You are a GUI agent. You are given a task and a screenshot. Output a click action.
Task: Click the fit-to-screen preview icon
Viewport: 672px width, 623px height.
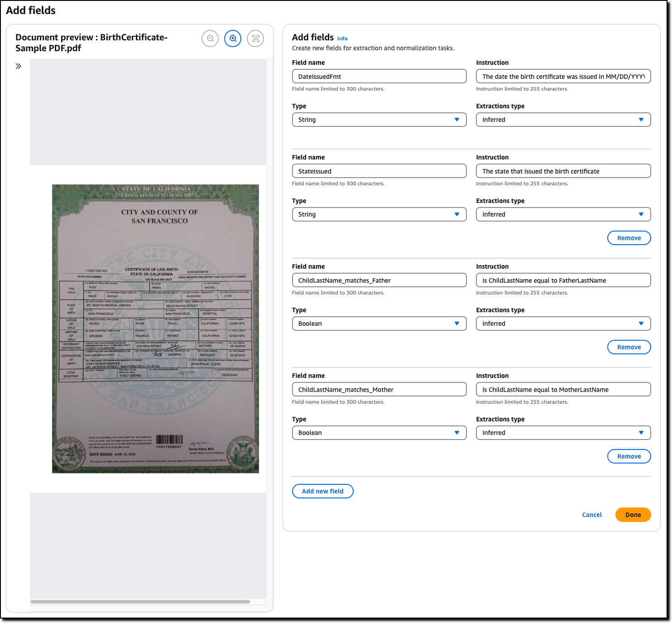255,39
